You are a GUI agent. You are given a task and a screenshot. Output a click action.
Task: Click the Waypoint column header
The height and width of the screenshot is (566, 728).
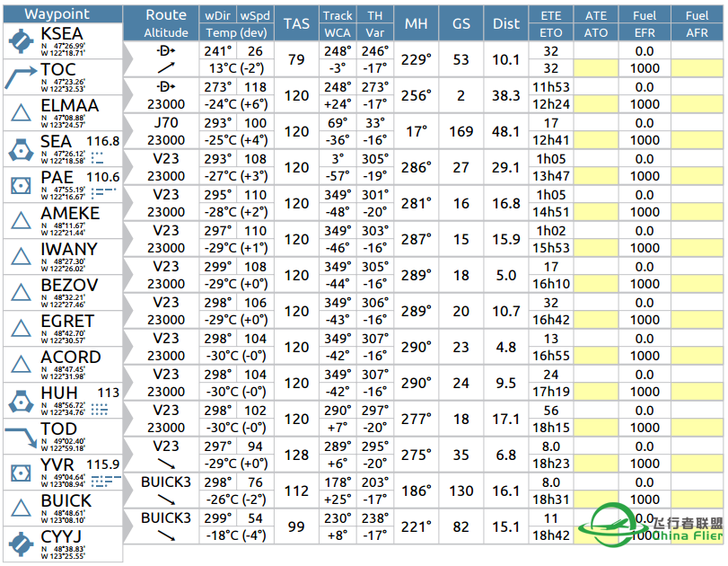(x=57, y=13)
